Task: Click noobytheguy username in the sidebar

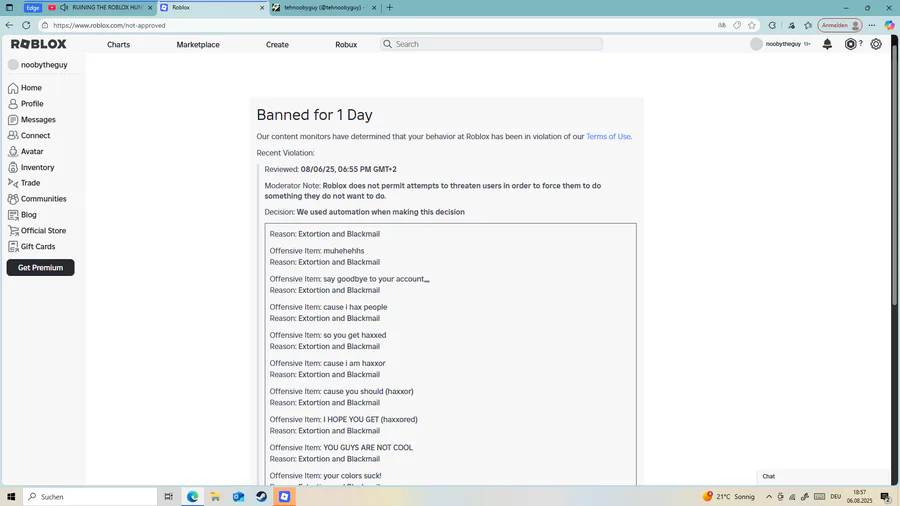Action: (x=44, y=65)
